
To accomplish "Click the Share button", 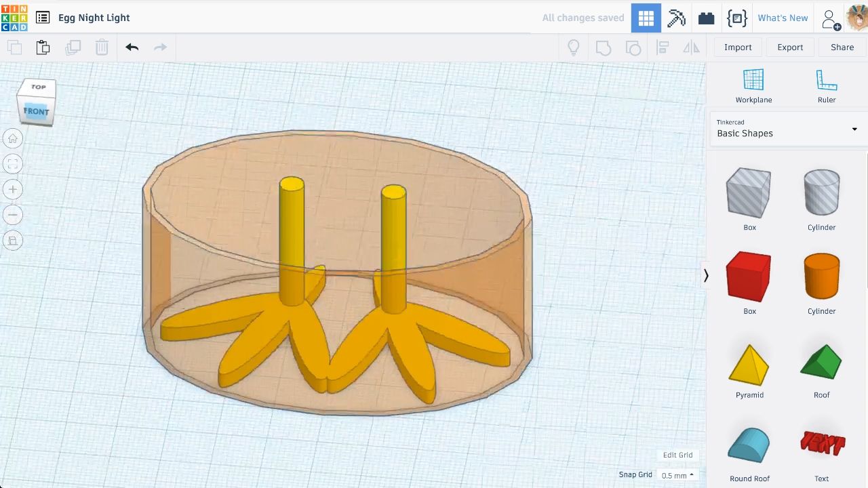I will (842, 47).
